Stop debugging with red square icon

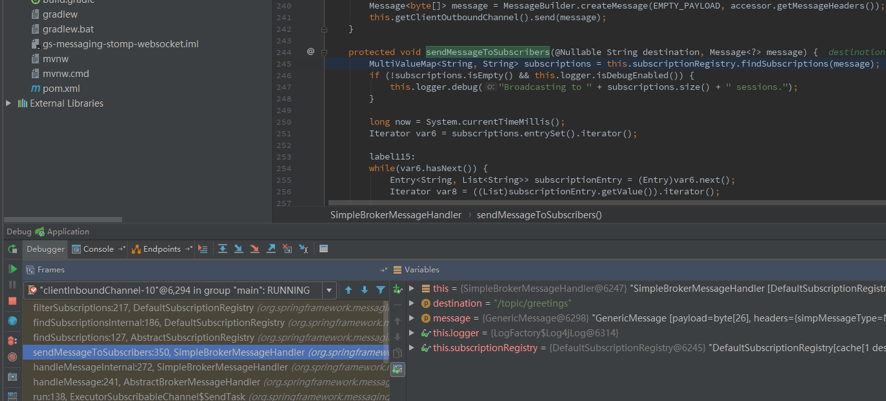click(x=12, y=301)
